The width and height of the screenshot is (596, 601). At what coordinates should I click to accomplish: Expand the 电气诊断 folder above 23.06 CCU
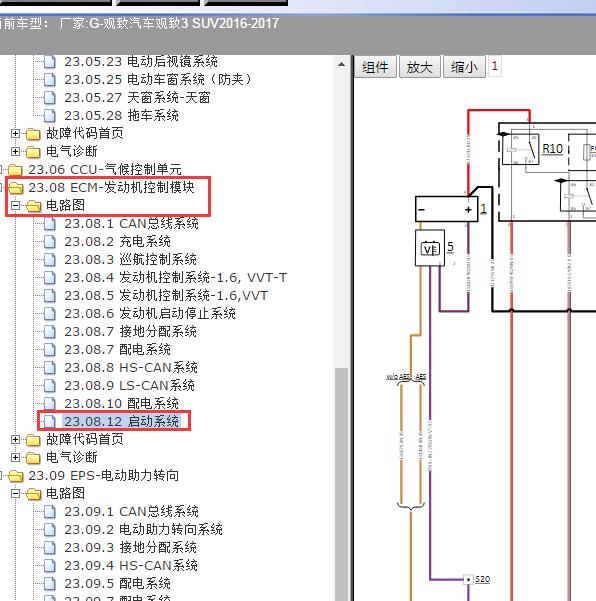point(15,151)
